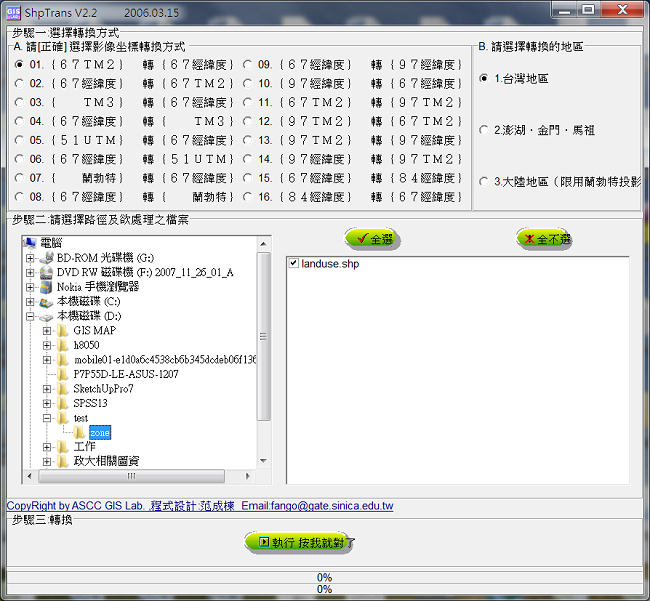The height and width of the screenshot is (601, 650).
Task: Expand the 本機磁碟 (C:) node
Action: (x=30, y=302)
